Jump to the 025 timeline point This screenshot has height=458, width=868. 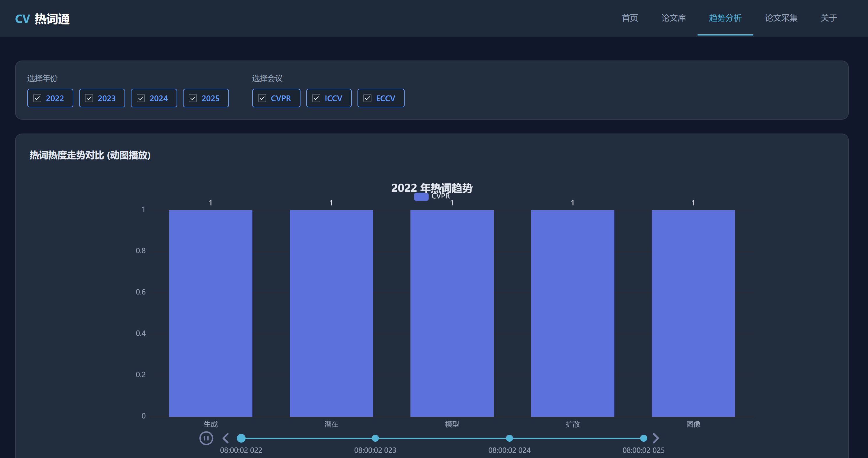[643, 438]
